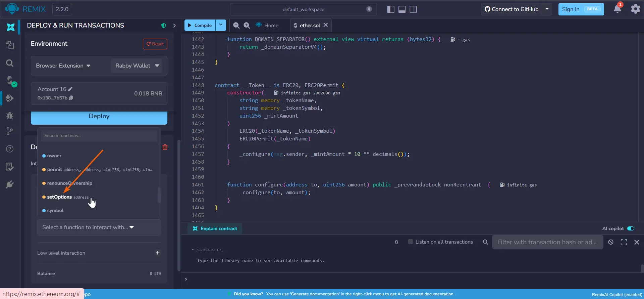Clear the terminal console icon
This screenshot has width=644, height=299.
pos(611,242)
